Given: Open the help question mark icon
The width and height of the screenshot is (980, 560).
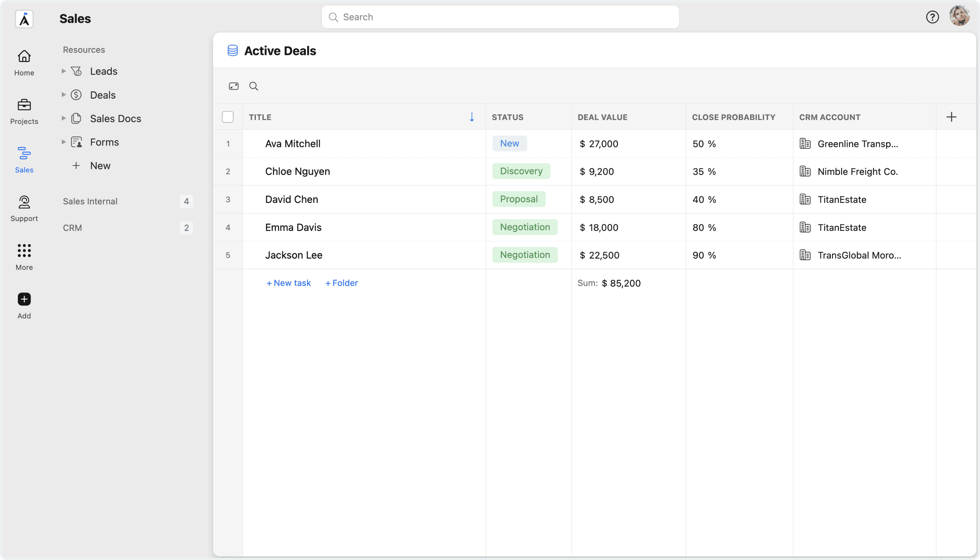Looking at the screenshot, I should coord(932,17).
